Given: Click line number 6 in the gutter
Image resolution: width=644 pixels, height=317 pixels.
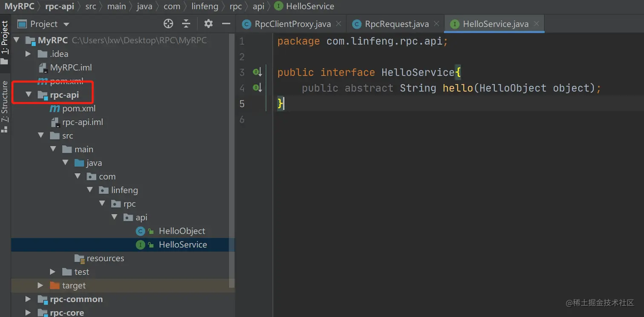Looking at the screenshot, I should 242,120.
